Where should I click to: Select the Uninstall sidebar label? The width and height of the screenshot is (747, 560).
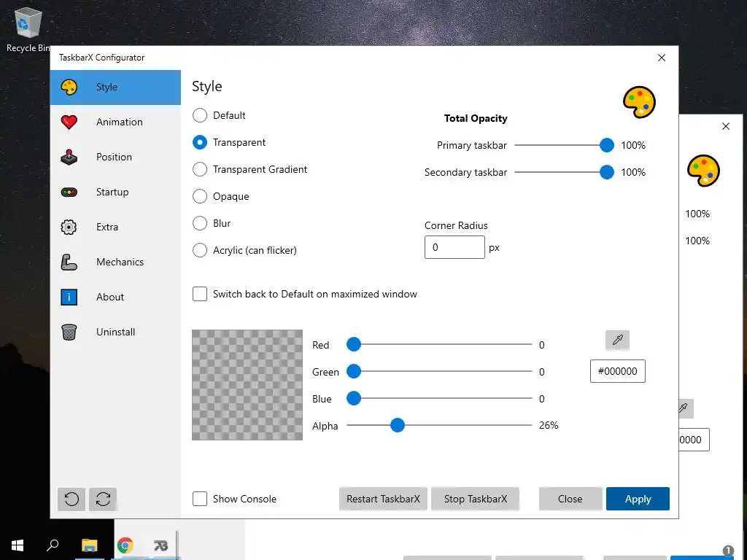pos(116,332)
